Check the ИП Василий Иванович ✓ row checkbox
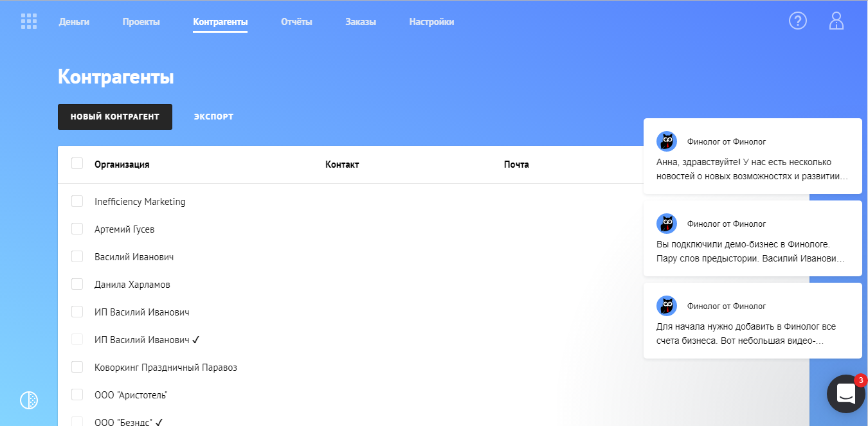Screen dimensions: 868x426 tap(77, 339)
